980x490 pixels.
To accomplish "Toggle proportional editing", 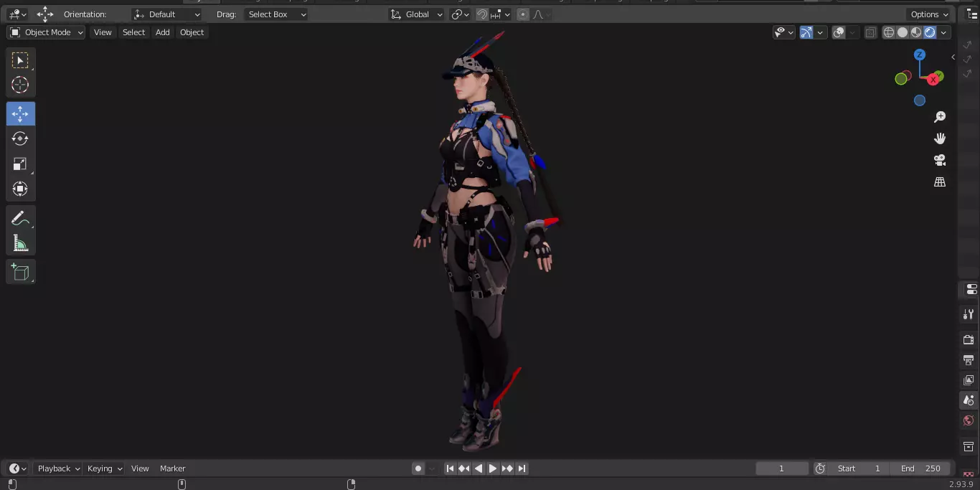I will (x=523, y=14).
